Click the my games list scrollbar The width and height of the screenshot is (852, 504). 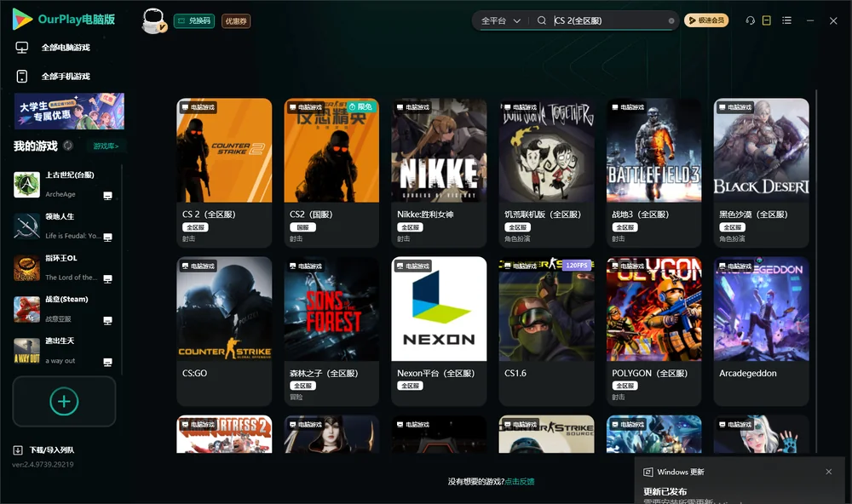[x=122, y=270]
